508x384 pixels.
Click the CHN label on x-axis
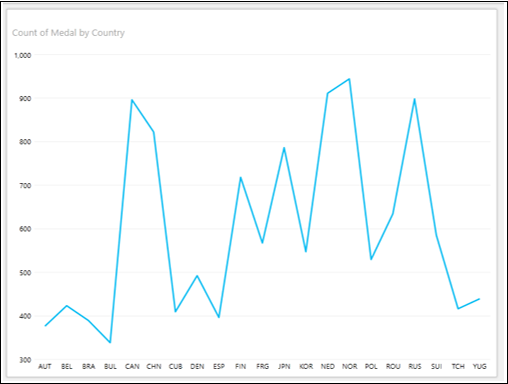coord(154,366)
